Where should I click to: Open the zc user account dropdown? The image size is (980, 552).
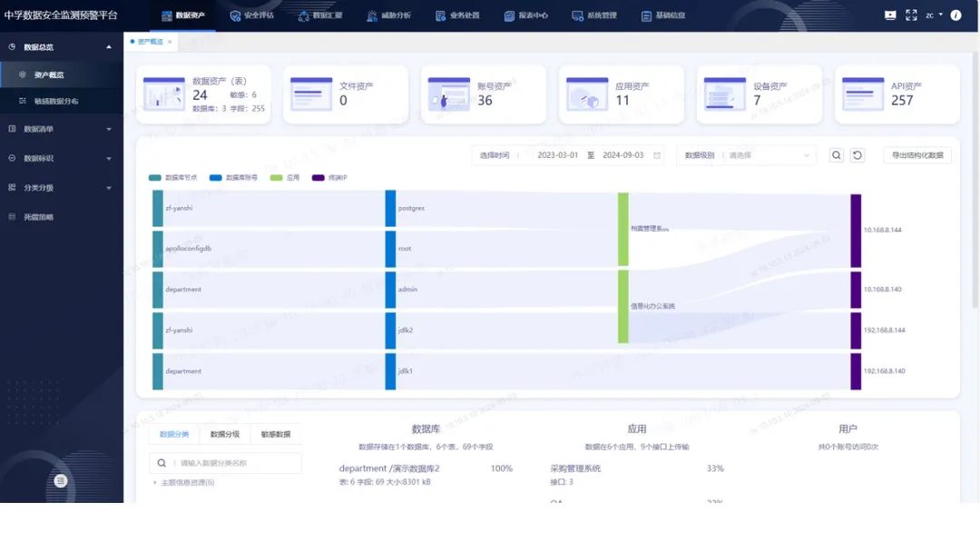934,15
